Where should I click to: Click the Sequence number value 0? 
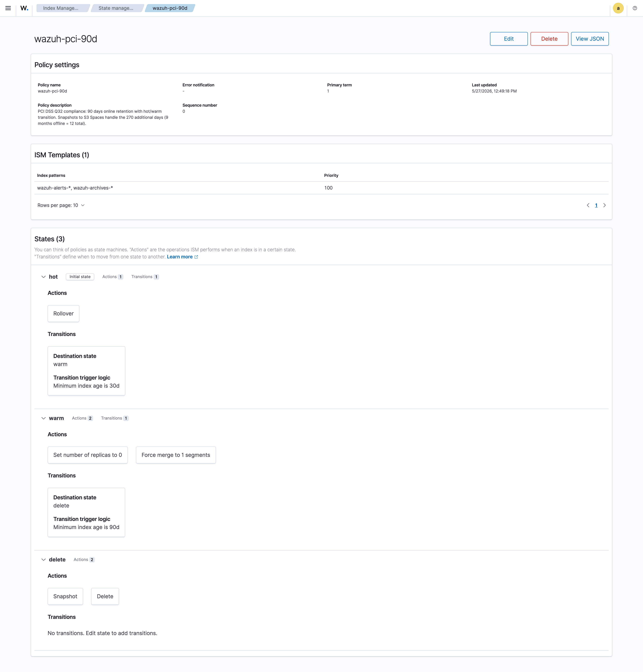[184, 111]
